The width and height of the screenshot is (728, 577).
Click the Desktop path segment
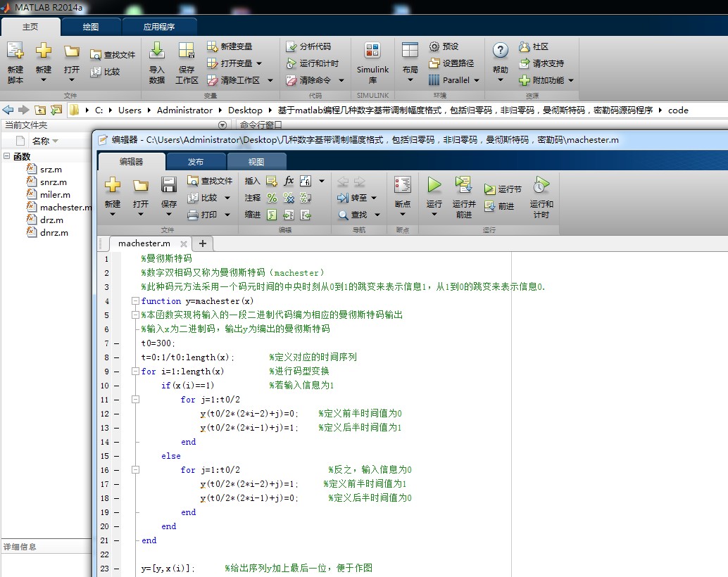click(245, 110)
